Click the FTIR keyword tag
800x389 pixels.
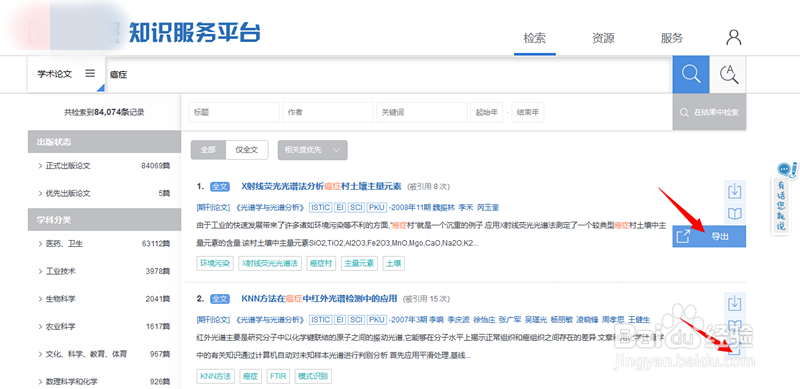click(279, 377)
